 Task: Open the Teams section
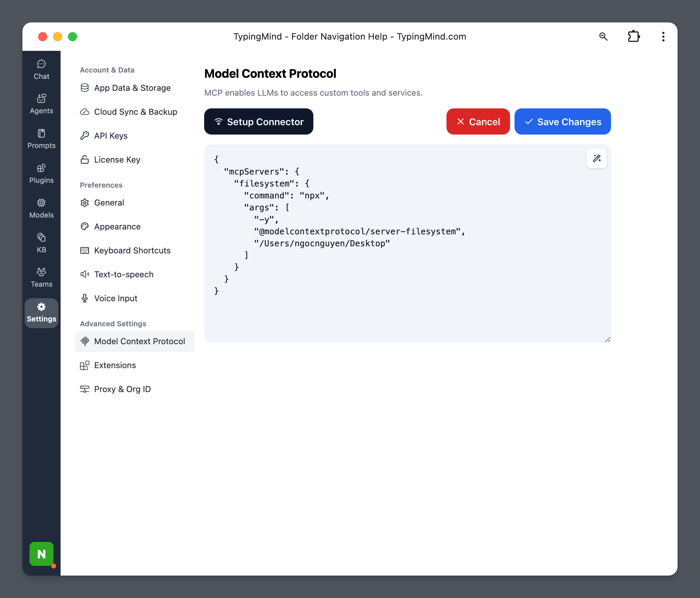(42, 278)
